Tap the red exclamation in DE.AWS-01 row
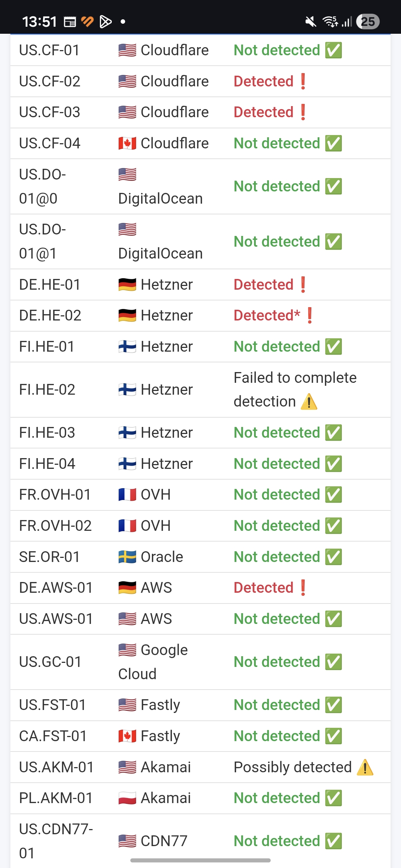Image resolution: width=401 pixels, height=868 pixels. click(303, 588)
